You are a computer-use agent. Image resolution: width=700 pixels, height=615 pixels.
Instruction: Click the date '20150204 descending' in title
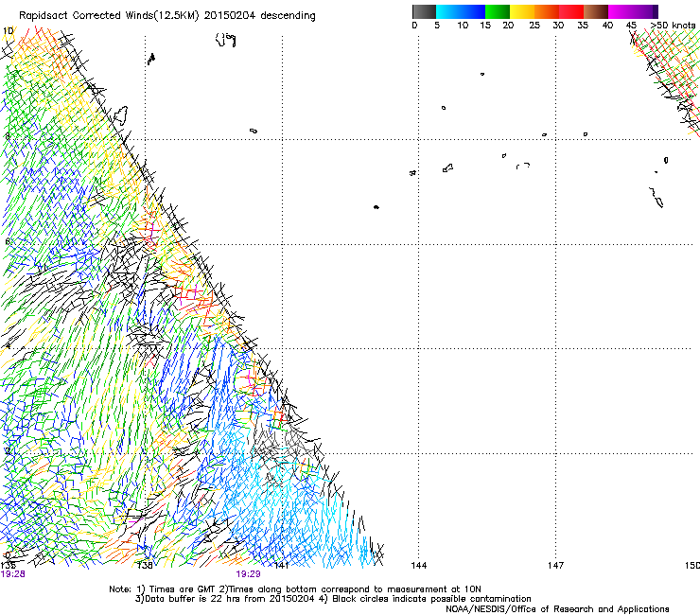(x=259, y=16)
